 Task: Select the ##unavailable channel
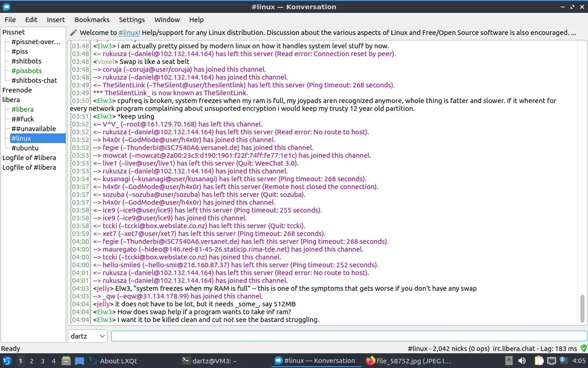pos(34,129)
